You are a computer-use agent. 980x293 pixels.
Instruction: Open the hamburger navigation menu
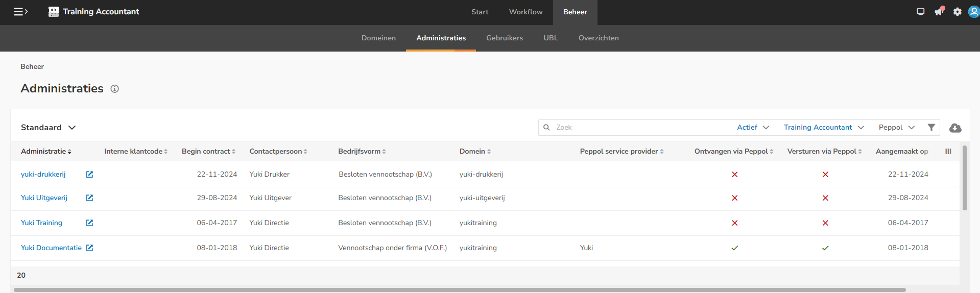(20, 12)
